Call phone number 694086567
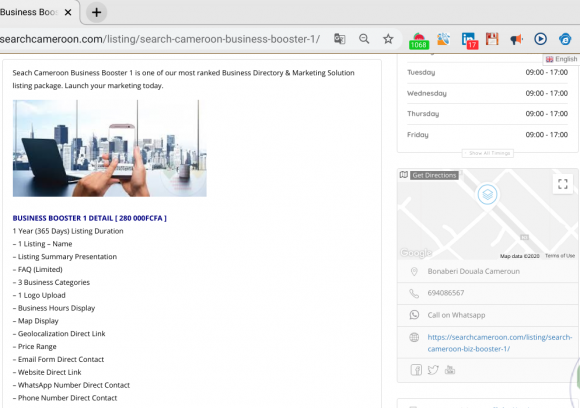The image size is (580, 408). [x=446, y=293]
